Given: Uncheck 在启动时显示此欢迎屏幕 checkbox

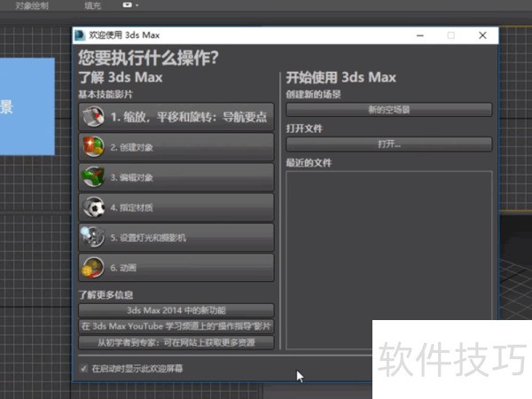Looking at the screenshot, I should tap(84, 367).
